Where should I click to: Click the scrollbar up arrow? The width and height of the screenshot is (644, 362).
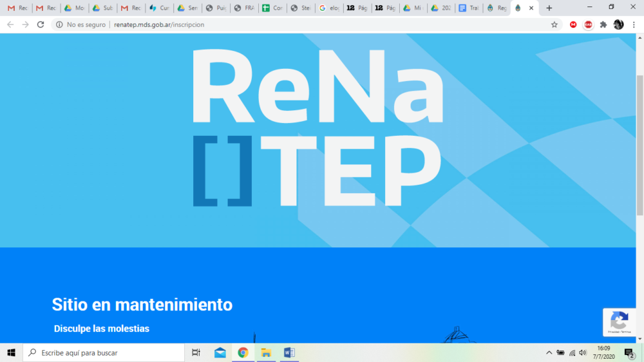pyautogui.click(x=640, y=37)
